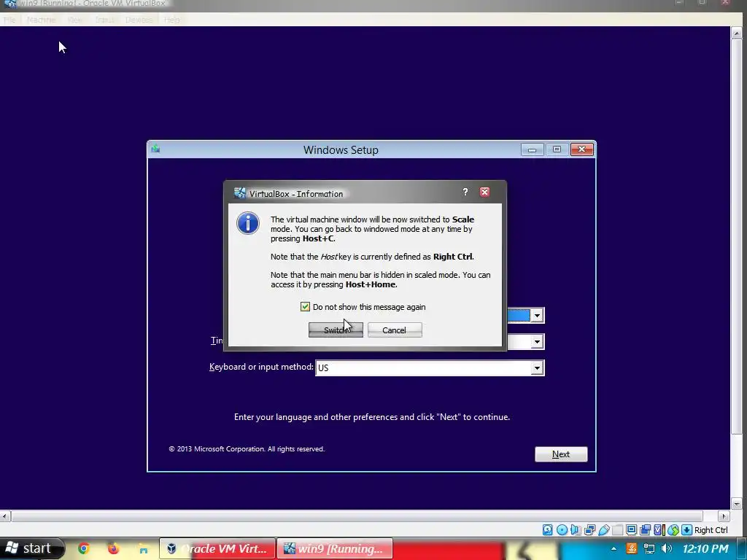Screen dimensions: 747x560
Task: Click the vertical scrollbar down arrow
Action: [736, 503]
